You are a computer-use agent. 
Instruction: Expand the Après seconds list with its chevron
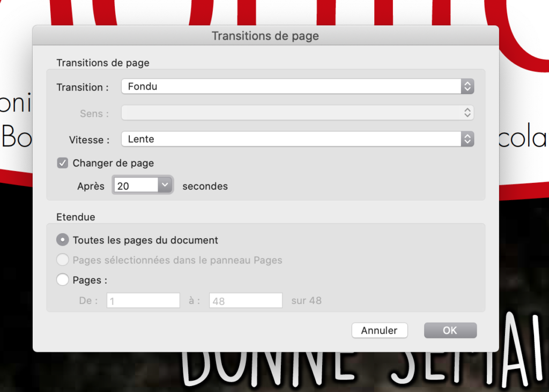165,186
